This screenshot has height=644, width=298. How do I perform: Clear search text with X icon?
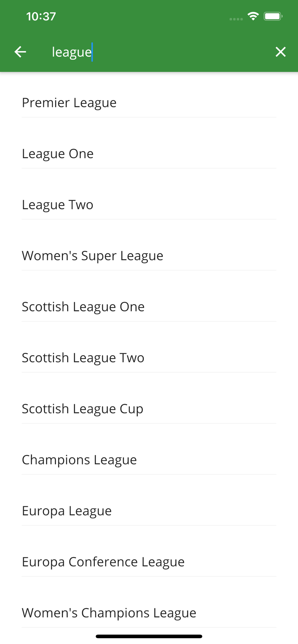tap(281, 52)
